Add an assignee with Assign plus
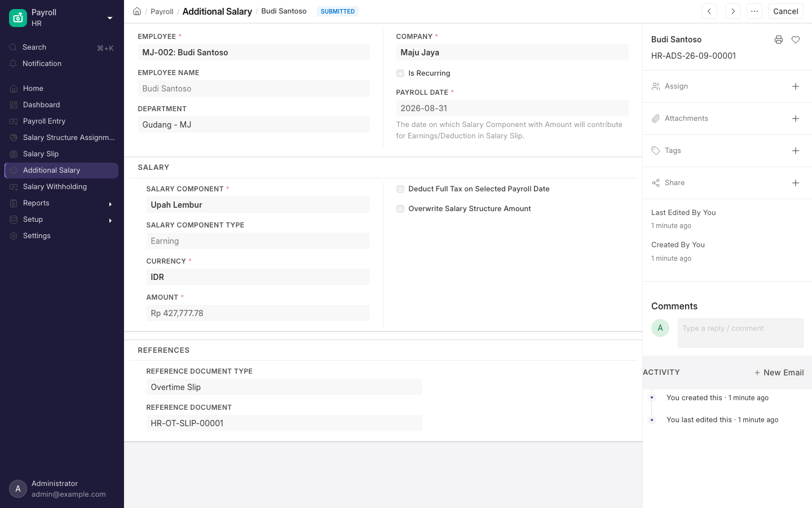This screenshot has width=812, height=508. (x=796, y=86)
